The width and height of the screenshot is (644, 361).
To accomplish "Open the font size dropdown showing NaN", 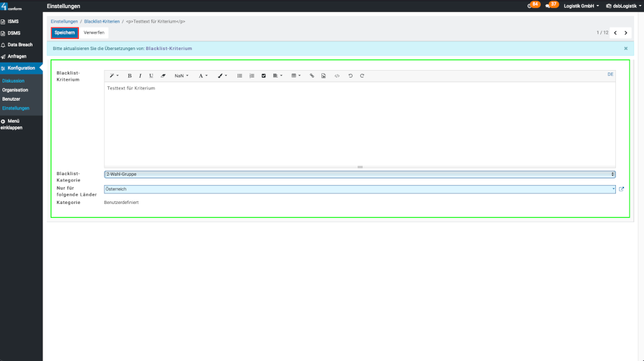I will click(181, 76).
